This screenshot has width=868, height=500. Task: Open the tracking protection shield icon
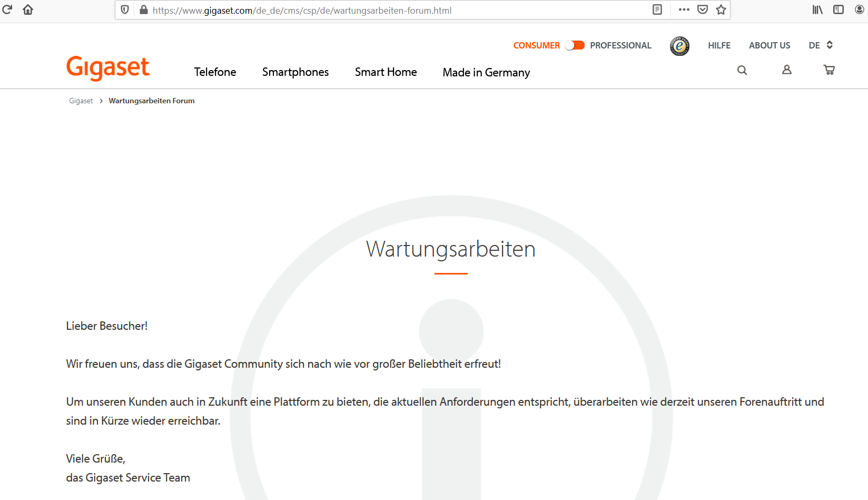[125, 10]
